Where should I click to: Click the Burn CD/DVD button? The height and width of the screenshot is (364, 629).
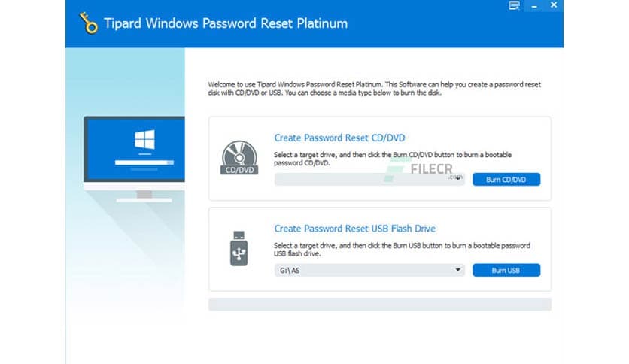pyautogui.click(x=506, y=179)
